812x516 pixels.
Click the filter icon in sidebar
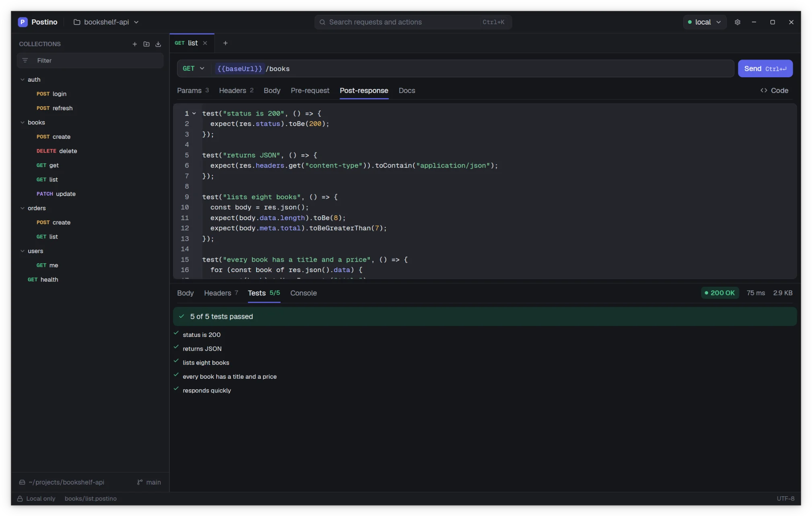25,60
